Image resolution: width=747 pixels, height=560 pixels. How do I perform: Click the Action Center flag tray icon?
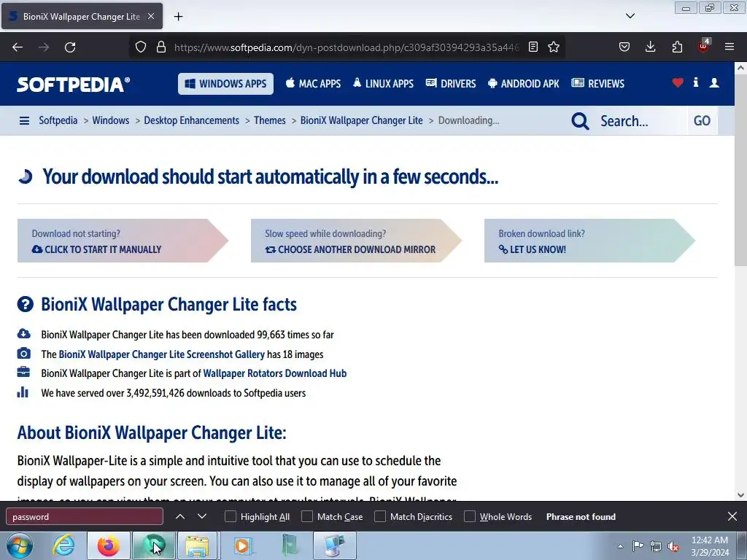[x=638, y=545]
